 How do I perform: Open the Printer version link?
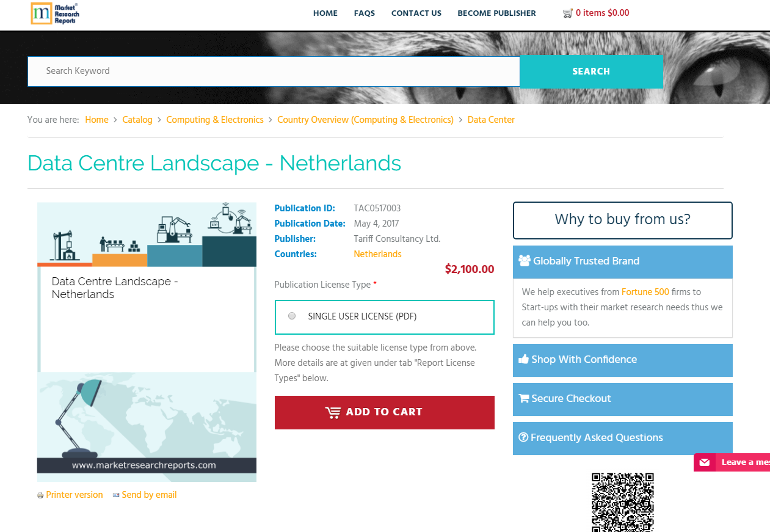click(x=74, y=495)
